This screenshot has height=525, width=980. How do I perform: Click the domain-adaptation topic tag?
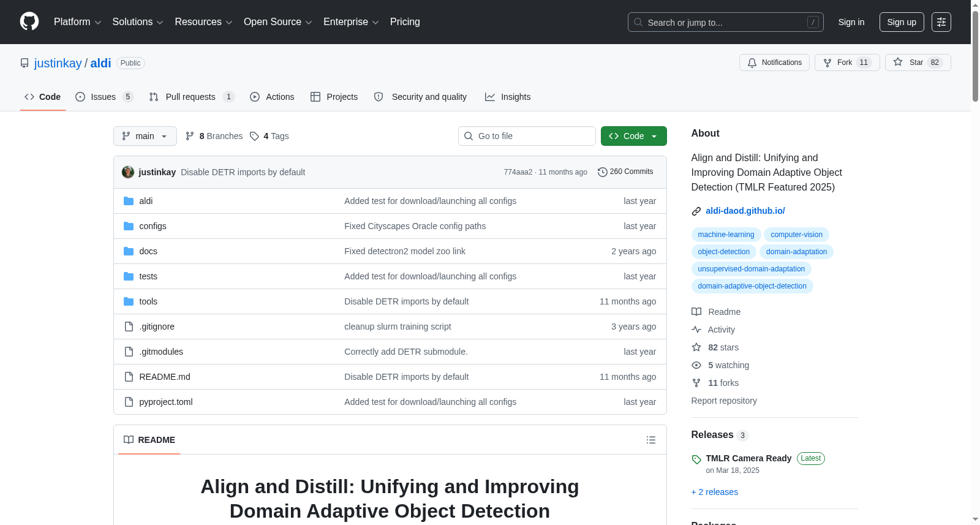coord(797,252)
